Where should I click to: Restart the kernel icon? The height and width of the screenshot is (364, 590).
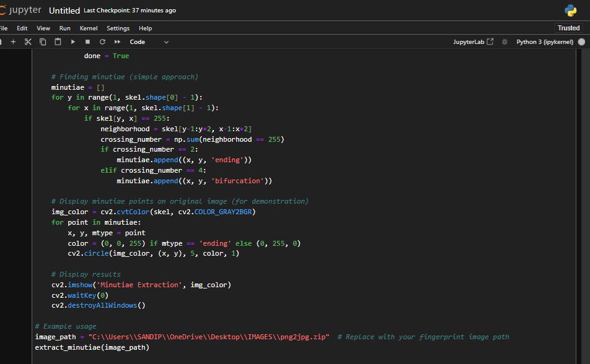(x=102, y=41)
